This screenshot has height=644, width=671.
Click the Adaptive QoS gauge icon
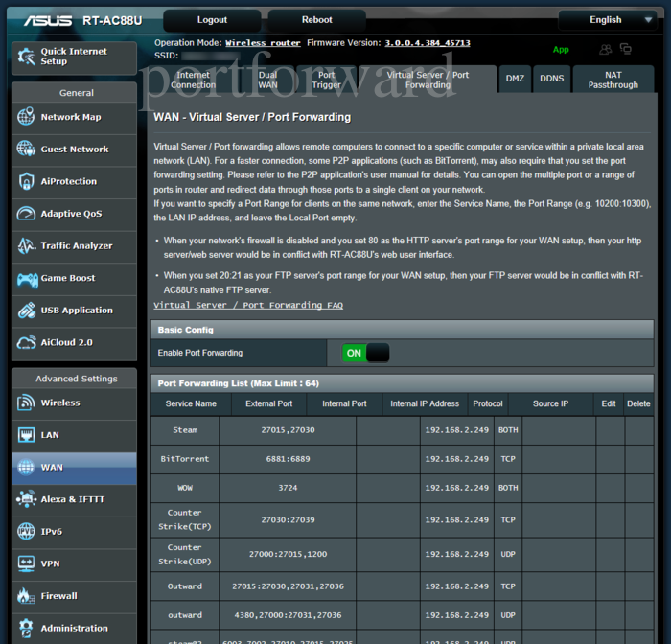click(26, 213)
